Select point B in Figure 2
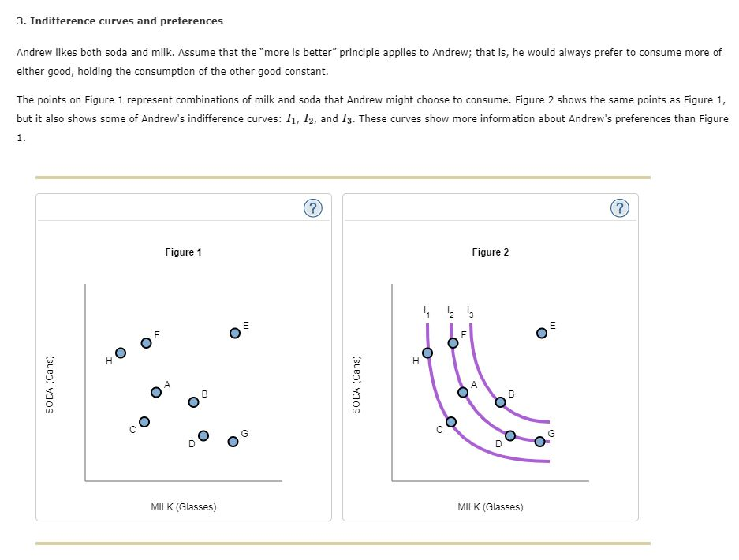The width and height of the screenshot is (739, 560). tap(499, 402)
